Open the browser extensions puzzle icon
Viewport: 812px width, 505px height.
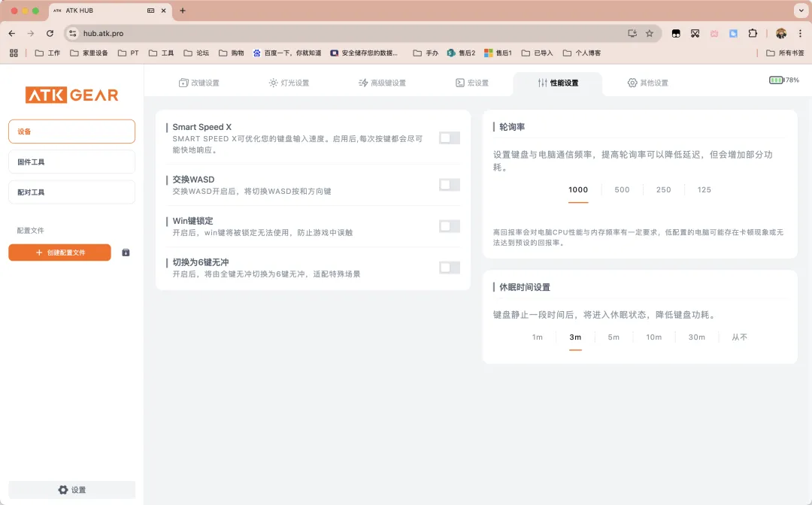[752, 33]
